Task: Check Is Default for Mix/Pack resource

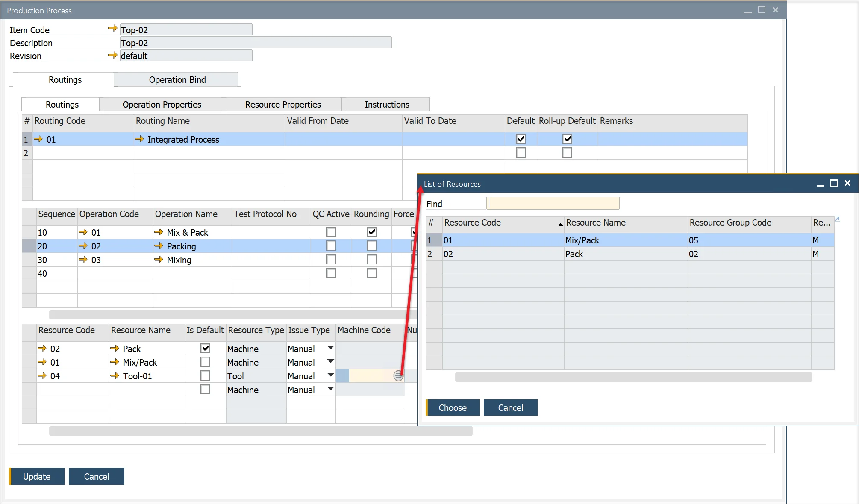Action: pyautogui.click(x=206, y=362)
